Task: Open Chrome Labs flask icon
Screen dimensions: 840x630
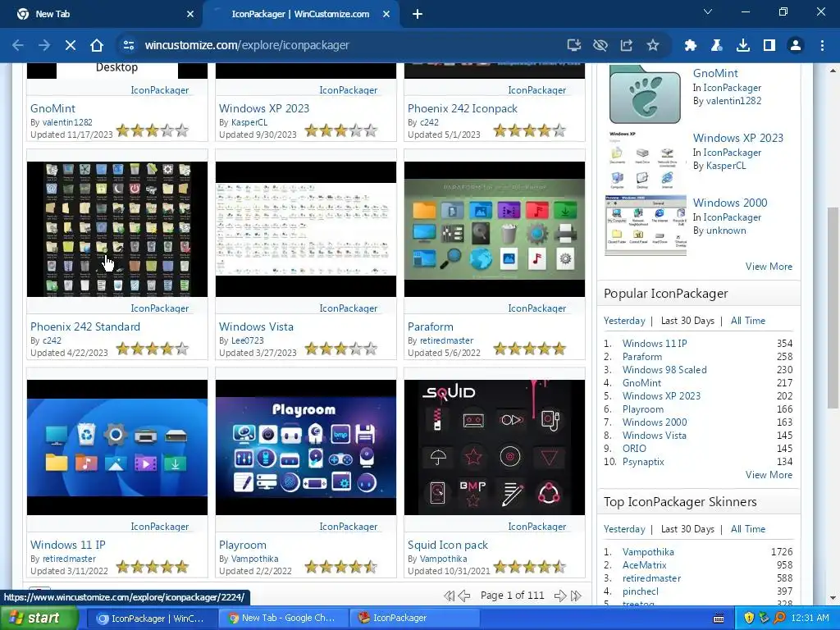Action: click(716, 46)
